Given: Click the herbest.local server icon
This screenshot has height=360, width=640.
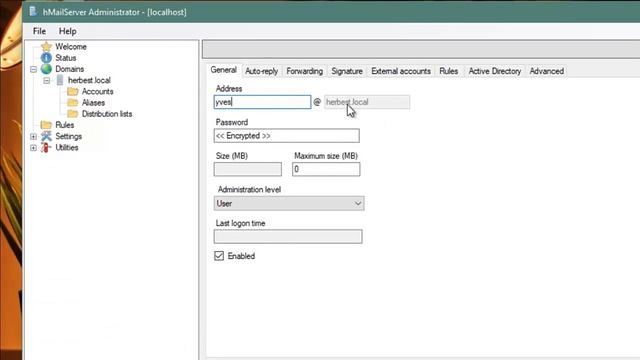Looking at the screenshot, I should click(60, 80).
